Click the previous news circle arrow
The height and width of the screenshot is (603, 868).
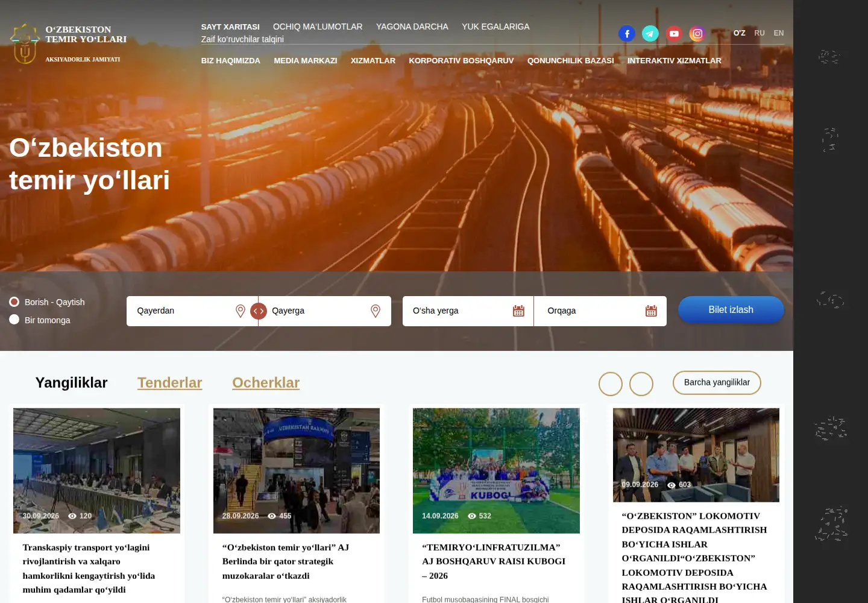click(x=611, y=384)
